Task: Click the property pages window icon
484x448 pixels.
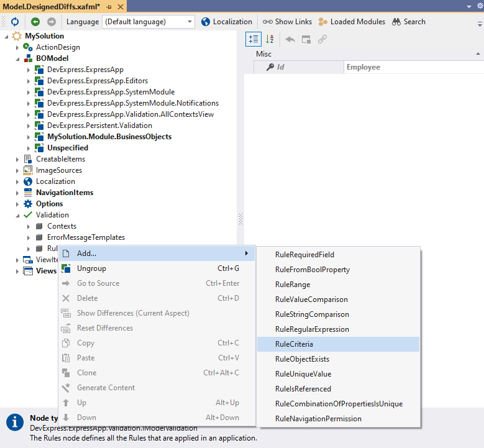Action: [306, 39]
